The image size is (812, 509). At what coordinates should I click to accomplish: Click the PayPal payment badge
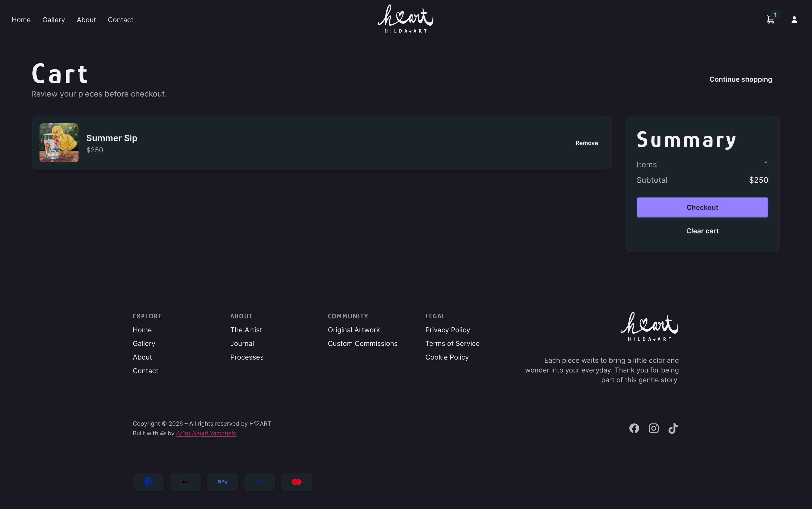[149, 482]
